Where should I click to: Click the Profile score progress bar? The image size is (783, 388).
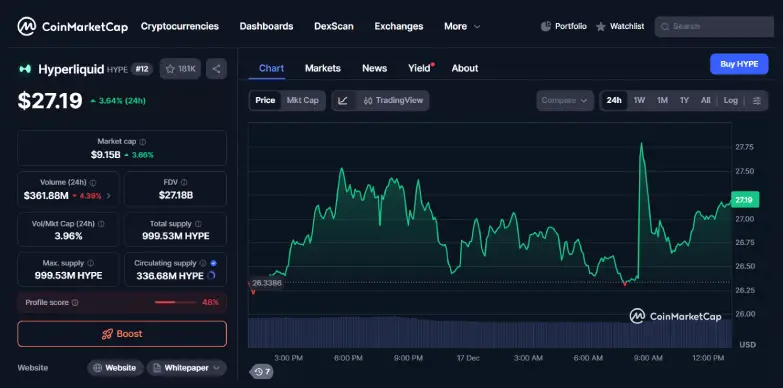175,303
